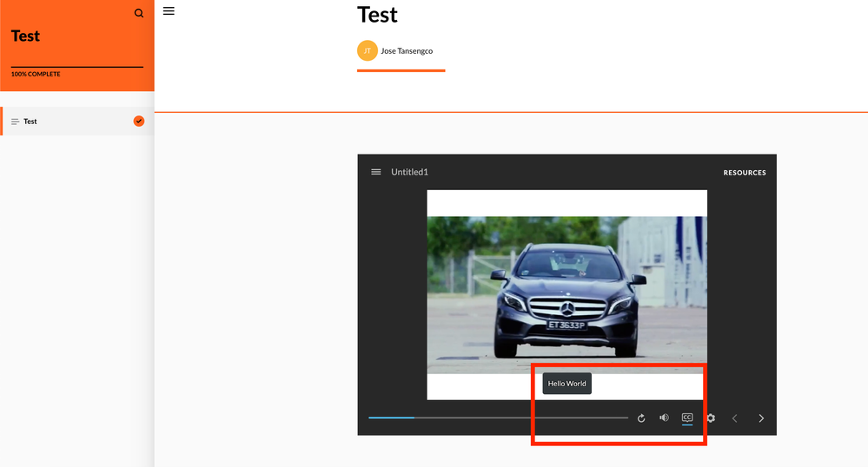
Task: Open the player settings gear
Action: (x=711, y=418)
